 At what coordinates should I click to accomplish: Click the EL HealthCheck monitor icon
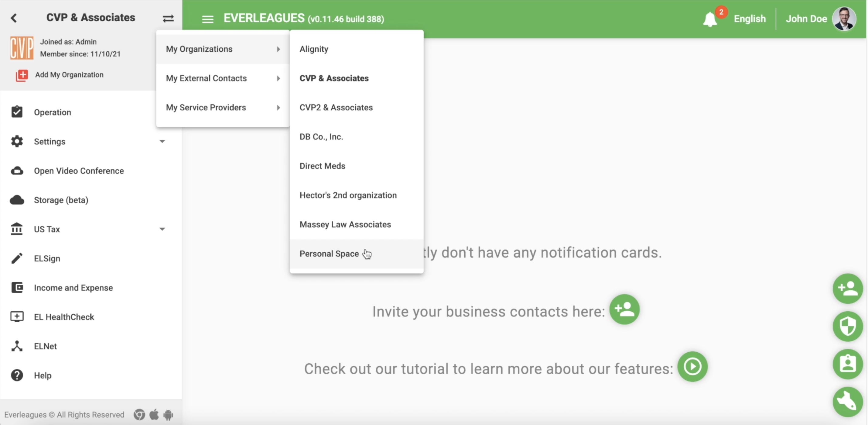pyautogui.click(x=17, y=317)
